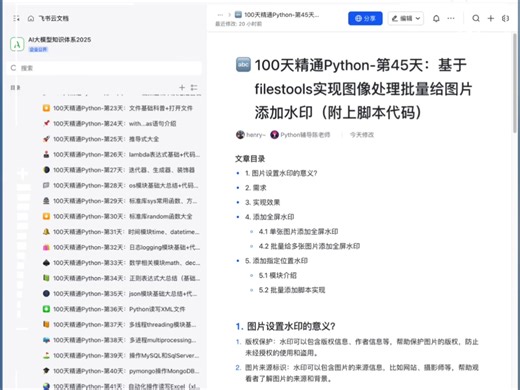Click the heading 1. 图片设置水印的意义?
The height and width of the screenshot is (390, 520).
tap(286, 326)
